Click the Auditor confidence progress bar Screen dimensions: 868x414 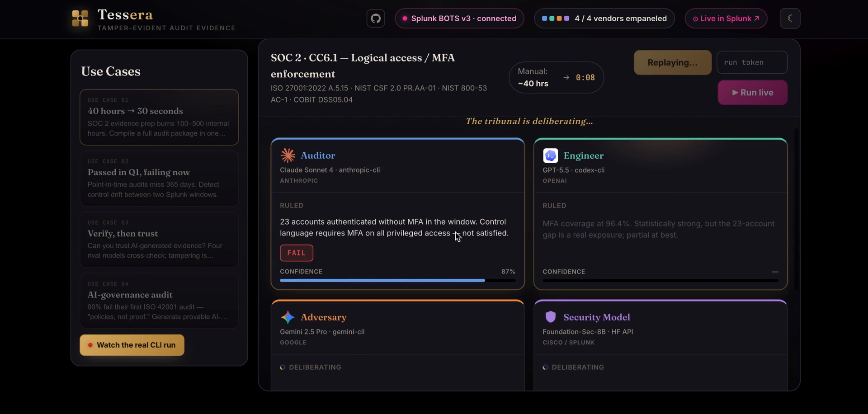click(397, 281)
